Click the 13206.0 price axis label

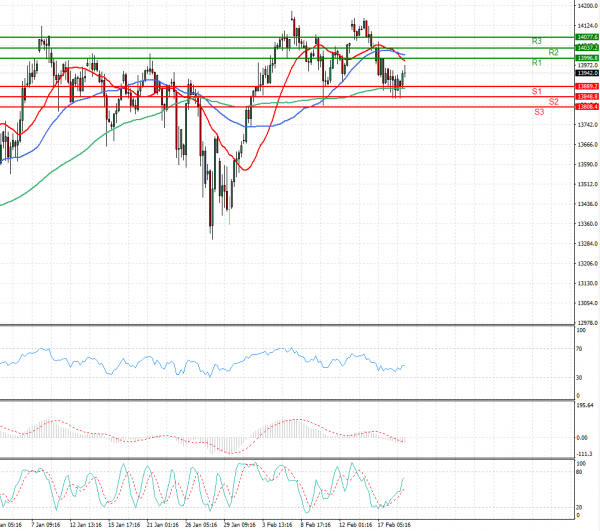pyautogui.click(x=588, y=264)
